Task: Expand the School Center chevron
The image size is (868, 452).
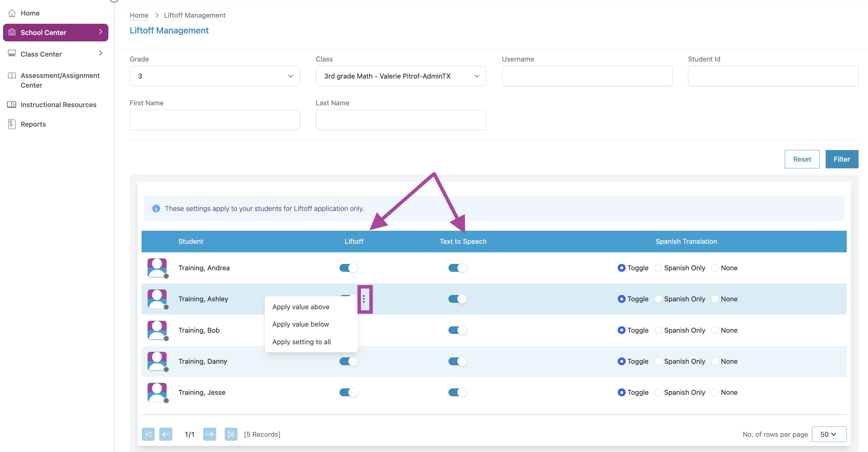Action: 100,32
